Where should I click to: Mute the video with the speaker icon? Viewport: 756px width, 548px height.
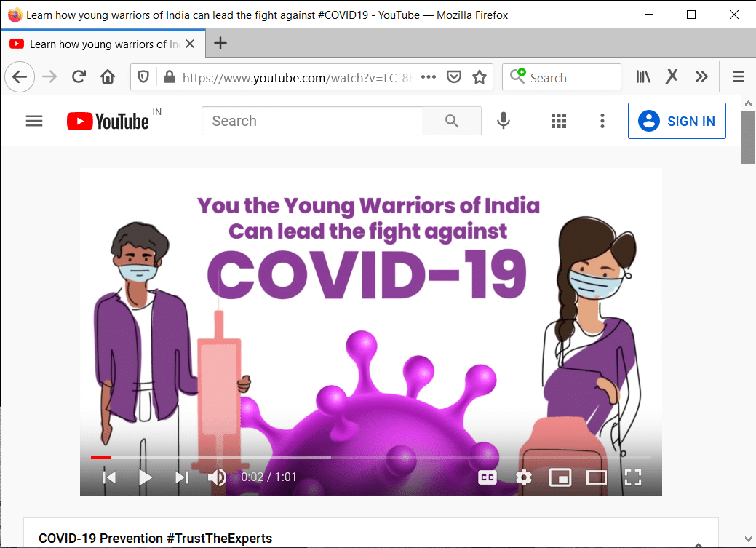(x=216, y=477)
